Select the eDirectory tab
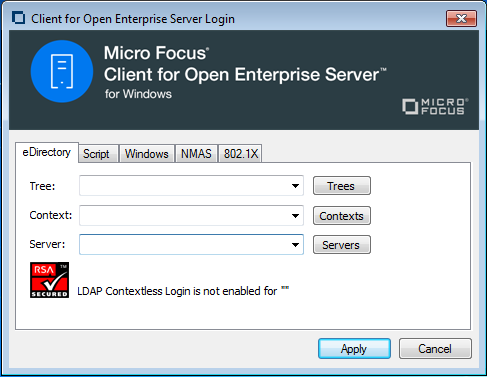Screen dimensions: 487x377 point(47,152)
